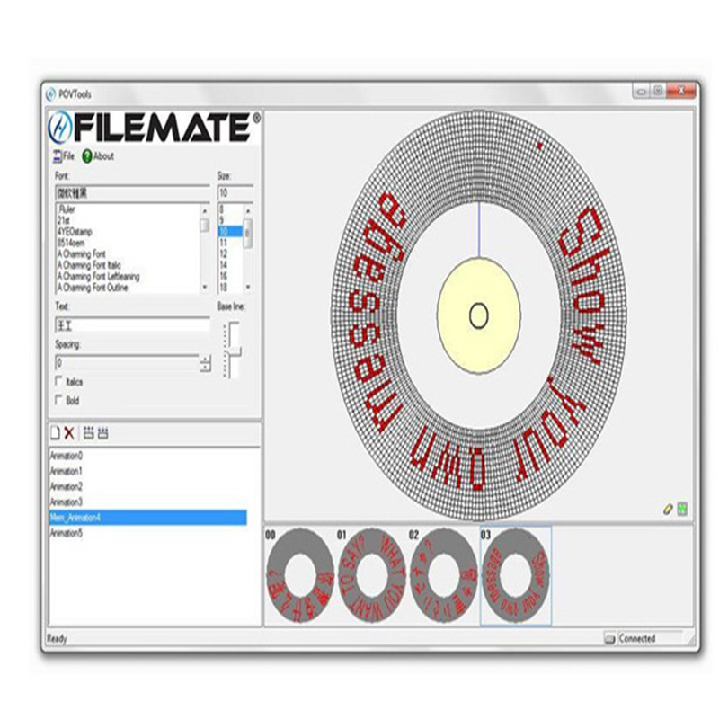Screen dimensions: 728x728
Task: Enable the Bold checkbox
Action: [x=60, y=400]
